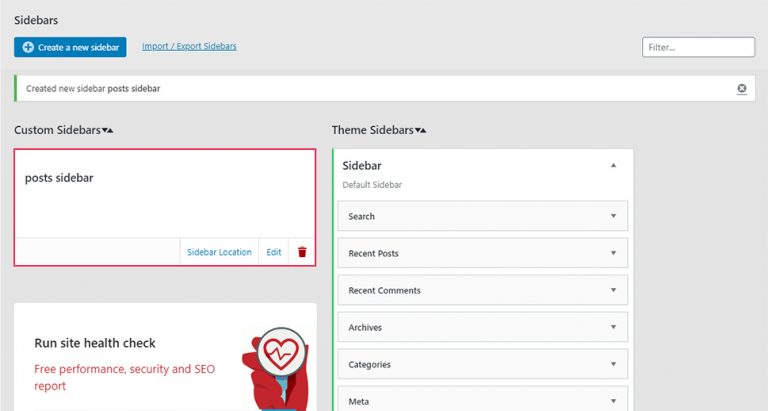Sort Theme Sidebars using header arrows
Viewport: 768px width, 411px height.
click(420, 131)
